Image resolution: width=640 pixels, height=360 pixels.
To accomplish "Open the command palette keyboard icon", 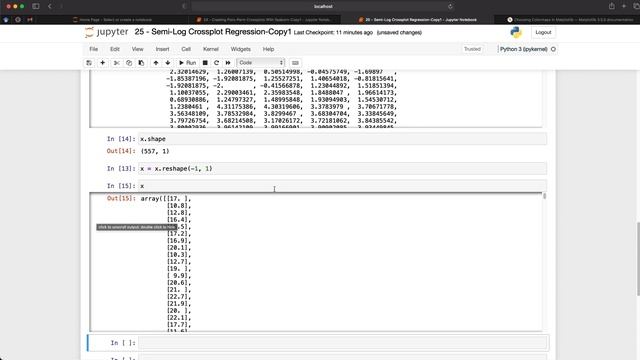I will [296, 63].
